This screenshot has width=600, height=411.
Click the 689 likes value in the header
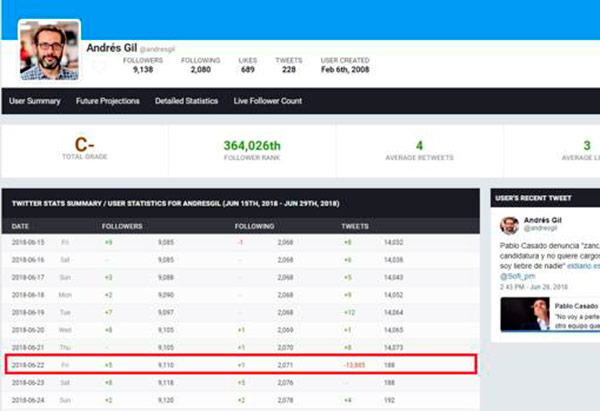pyautogui.click(x=248, y=70)
